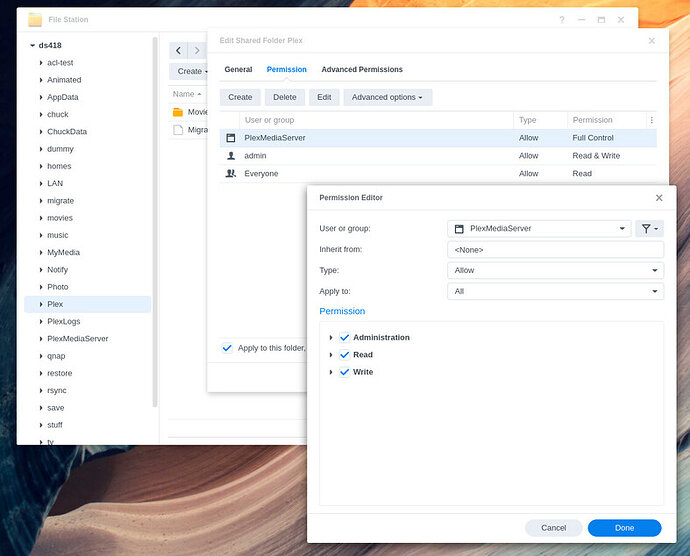This screenshot has height=556, width=690.
Task: Open File Station help question mark
Action: [562, 20]
